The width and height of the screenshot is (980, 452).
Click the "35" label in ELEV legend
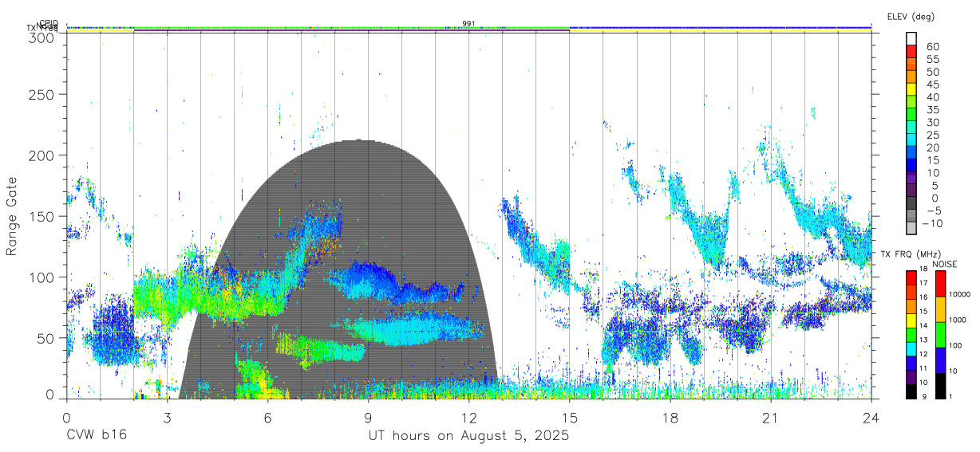click(931, 110)
